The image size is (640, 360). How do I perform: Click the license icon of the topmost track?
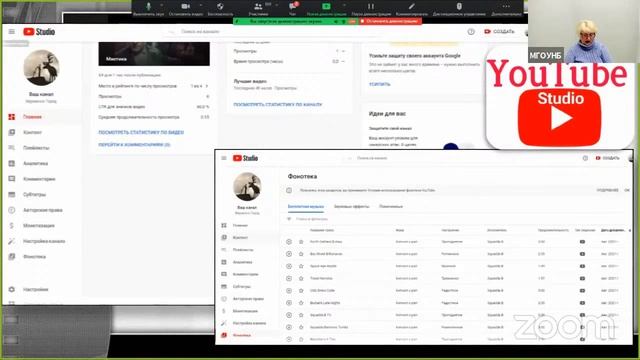[x=582, y=242]
